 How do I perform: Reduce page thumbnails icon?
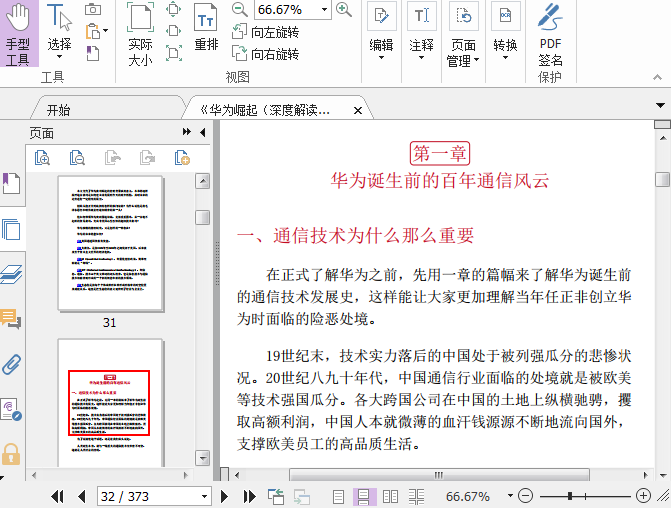tap(77, 158)
